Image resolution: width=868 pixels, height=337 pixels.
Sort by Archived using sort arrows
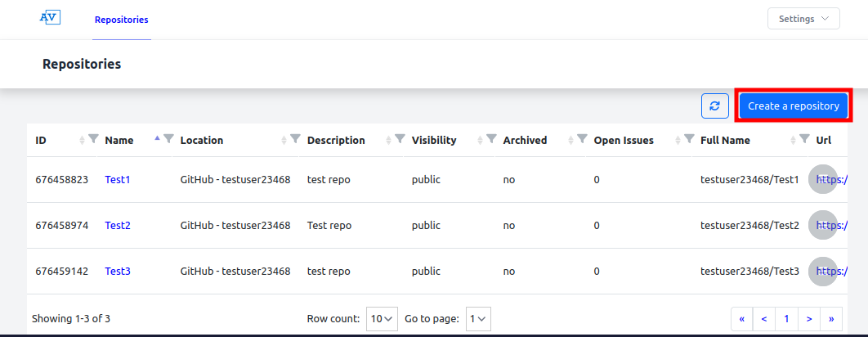(571, 140)
